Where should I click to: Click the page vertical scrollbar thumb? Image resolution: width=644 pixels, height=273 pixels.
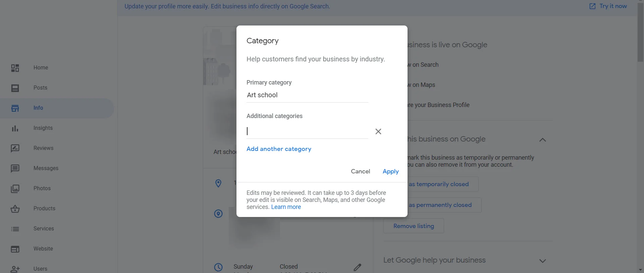pyautogui.click(x=640, y=32)
